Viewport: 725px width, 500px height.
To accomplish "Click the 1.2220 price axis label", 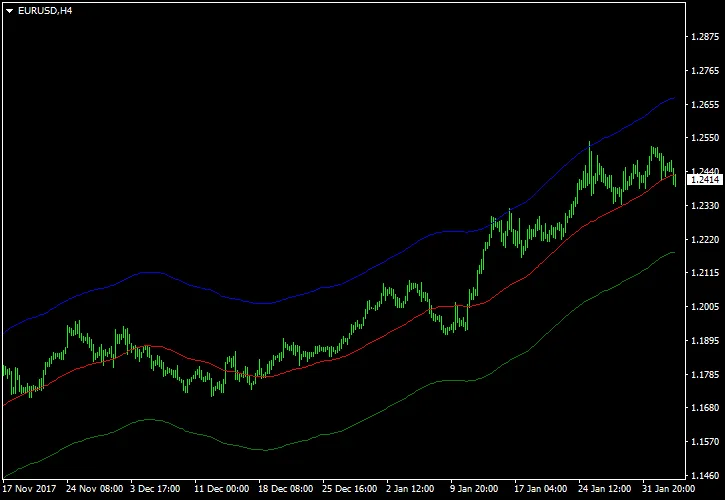I will [x=706, y=240].
